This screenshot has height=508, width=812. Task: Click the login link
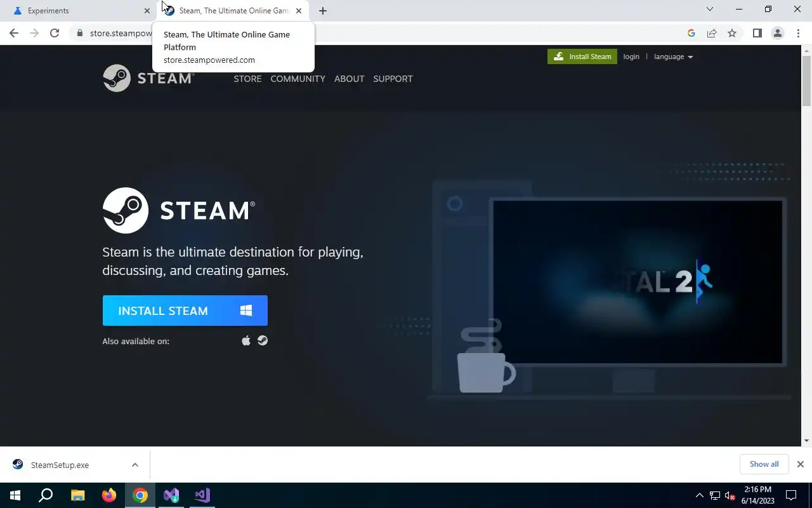[x=631, y=57]
